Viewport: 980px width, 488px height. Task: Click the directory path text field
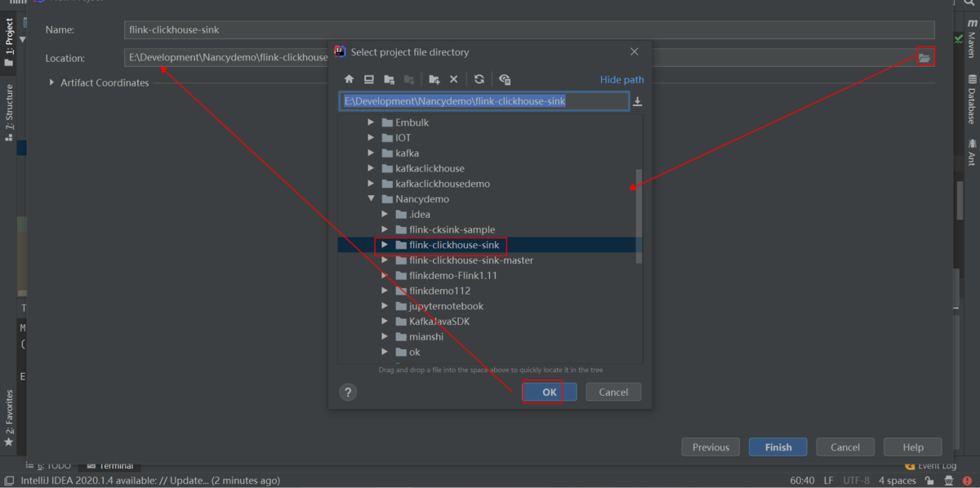[483, 101]
